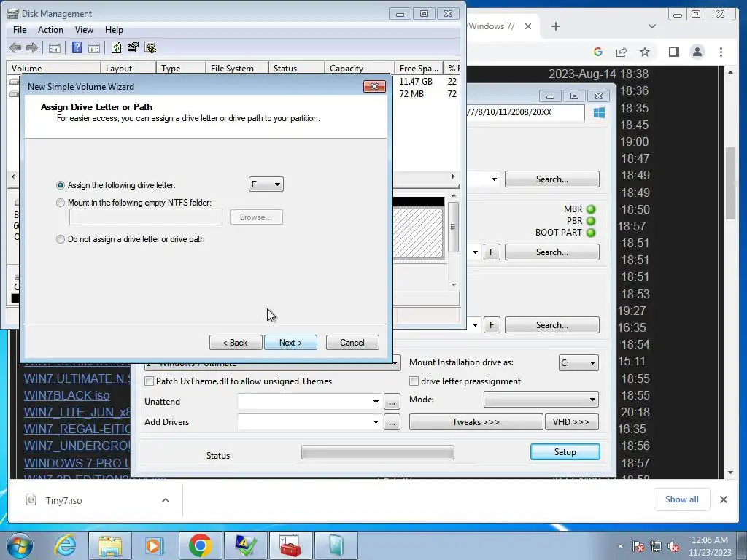
Task: Select Do not assign a drive letter
Action: [x=60, y=239]
